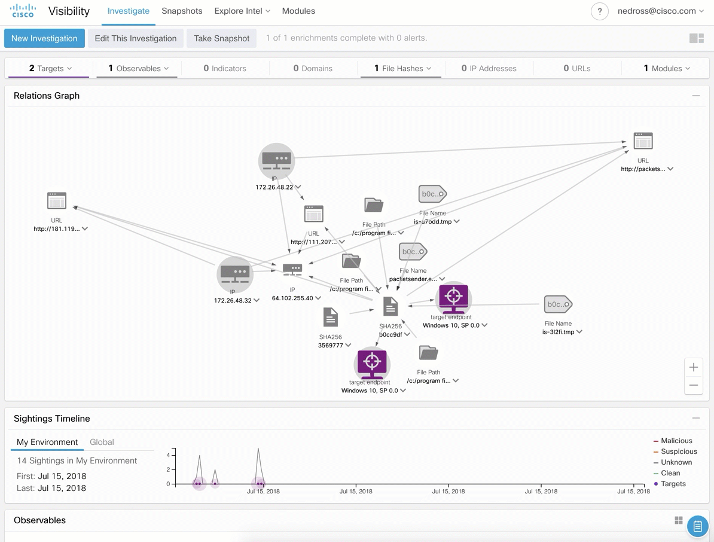
Task: Click the first target marker on timeline
Action: point(199,484)
